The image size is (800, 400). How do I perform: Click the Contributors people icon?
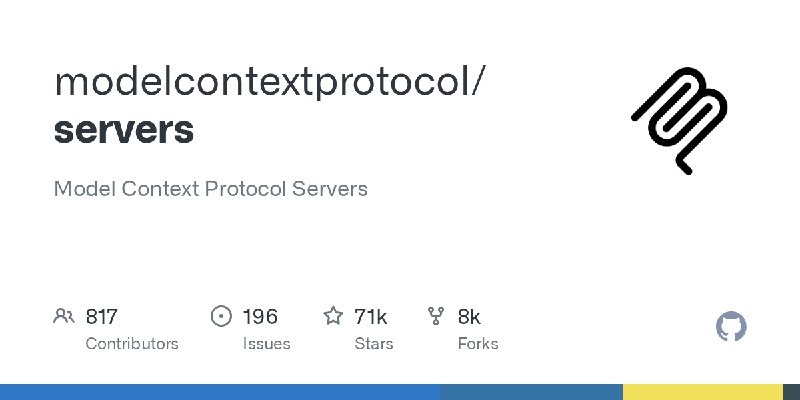(x=64, y=316)
